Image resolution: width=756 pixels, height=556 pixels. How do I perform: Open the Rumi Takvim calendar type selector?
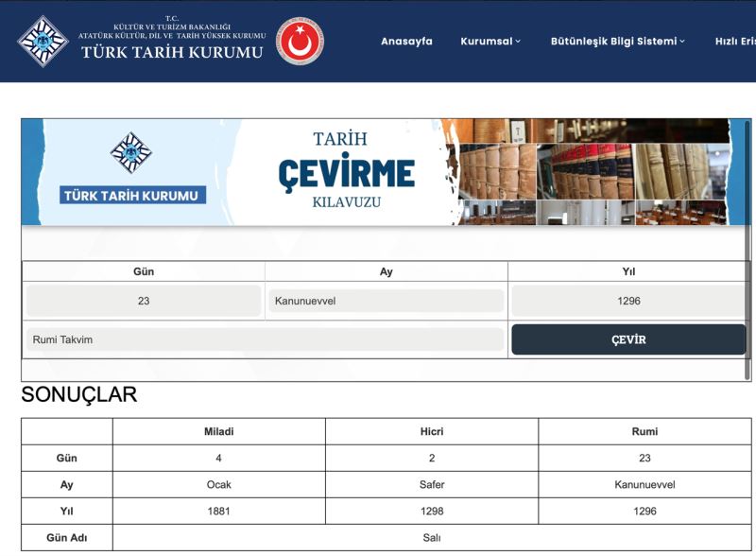(265, 339)
